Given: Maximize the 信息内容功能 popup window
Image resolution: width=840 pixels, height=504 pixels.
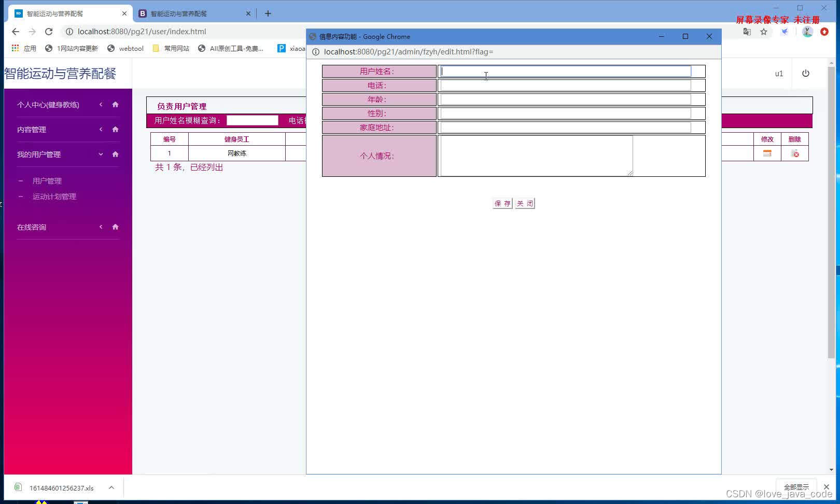Looking at the screenshot, I should tap(685, 36).
